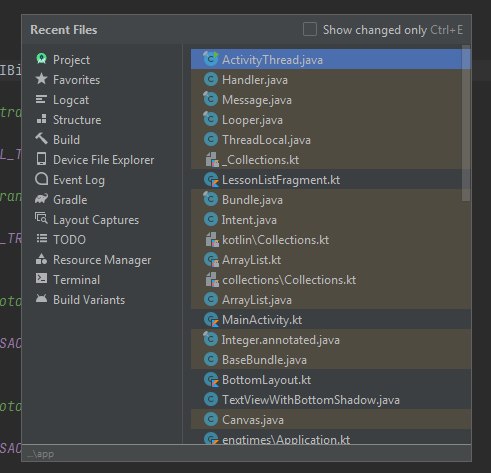This screenshot has height=473, width=491.
Task: Open the Event Log entry
Action: click(79, 180)
